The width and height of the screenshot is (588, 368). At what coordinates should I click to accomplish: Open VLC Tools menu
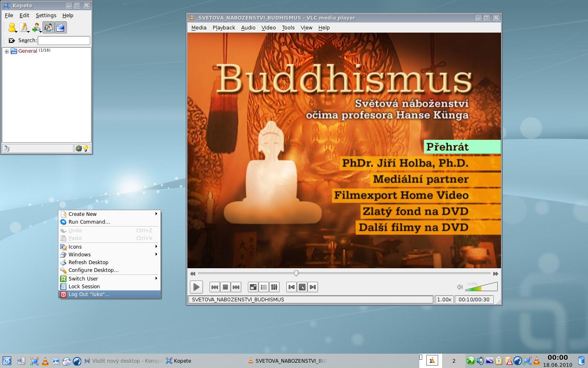coord(288,28)
